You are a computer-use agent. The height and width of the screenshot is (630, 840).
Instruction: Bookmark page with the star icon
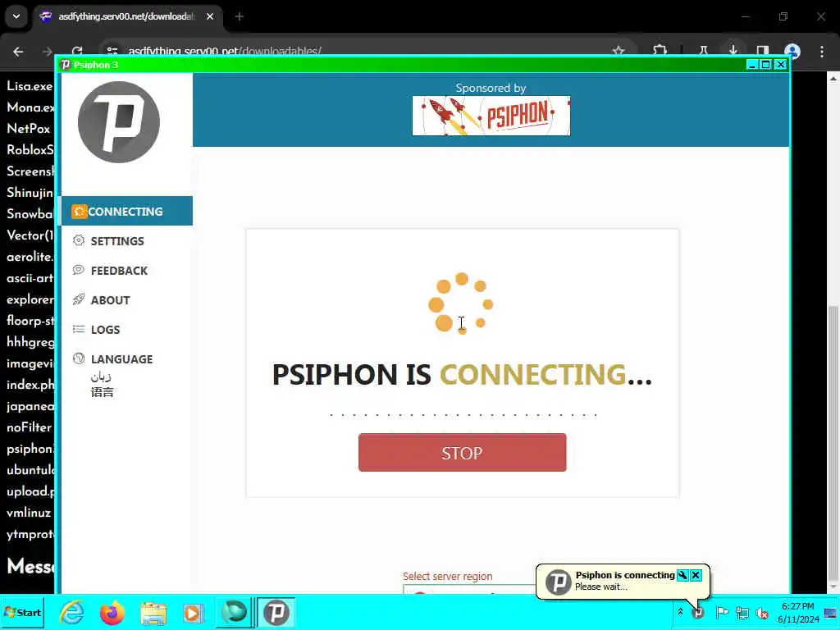tap(619, 51)
